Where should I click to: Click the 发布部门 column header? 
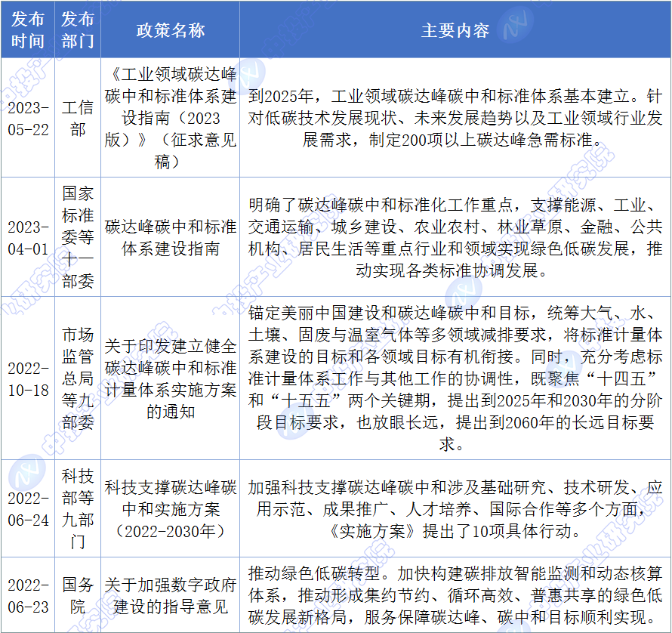click(x=78, y=30)
